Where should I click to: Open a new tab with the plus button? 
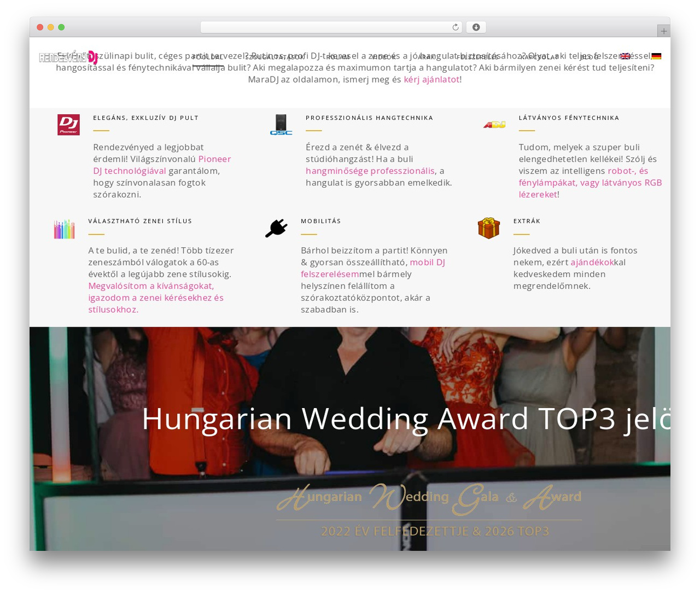(x=663, y=31)
